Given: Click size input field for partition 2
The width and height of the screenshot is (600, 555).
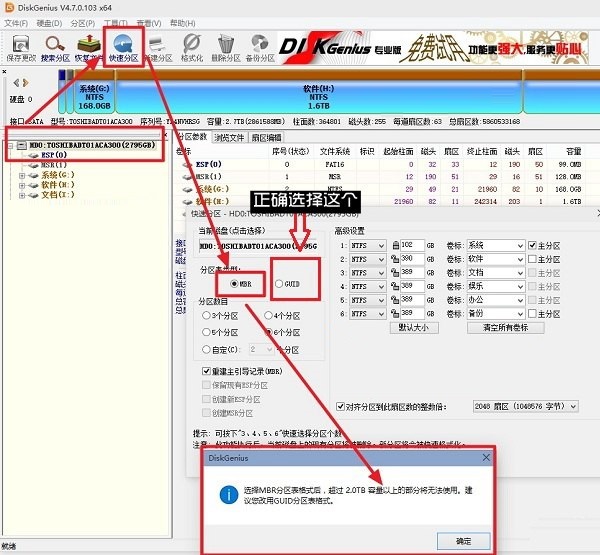Looking at the screenshot, I should pos(412,259).
